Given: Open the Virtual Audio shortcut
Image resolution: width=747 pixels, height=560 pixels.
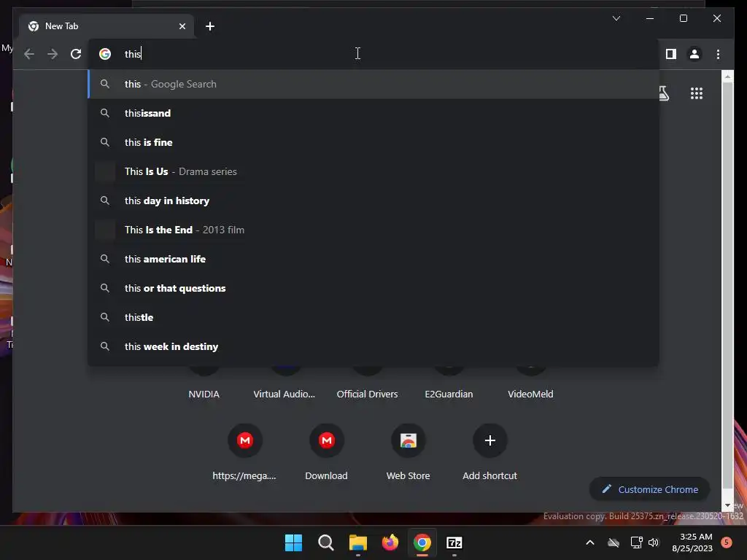Looking at the screenshot, I should [284, 394].
